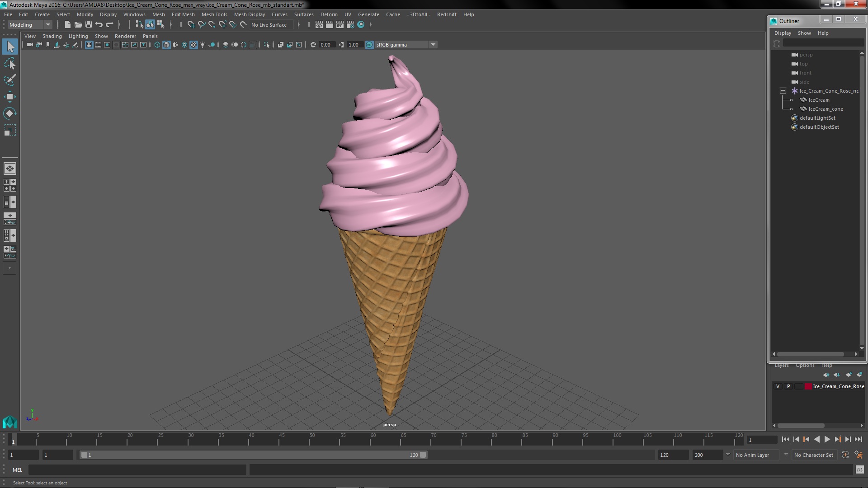
Task: Open the Outliner Show menu
Action: point(804,33)
